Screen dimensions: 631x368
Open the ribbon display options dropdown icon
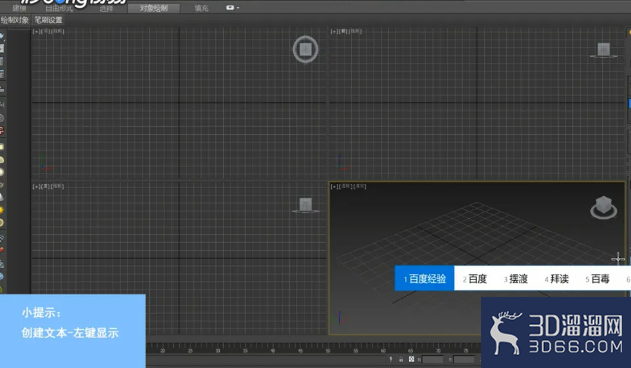[x=232, y=8]
